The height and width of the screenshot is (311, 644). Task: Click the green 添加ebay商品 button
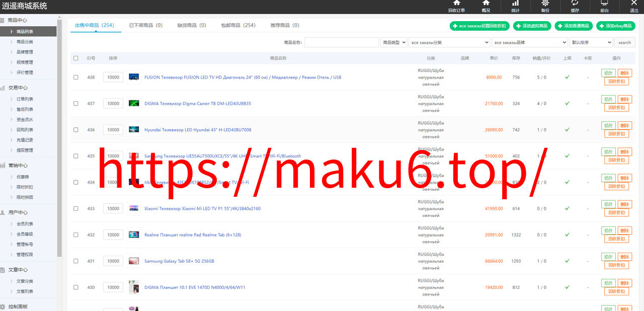coord(616,26)
